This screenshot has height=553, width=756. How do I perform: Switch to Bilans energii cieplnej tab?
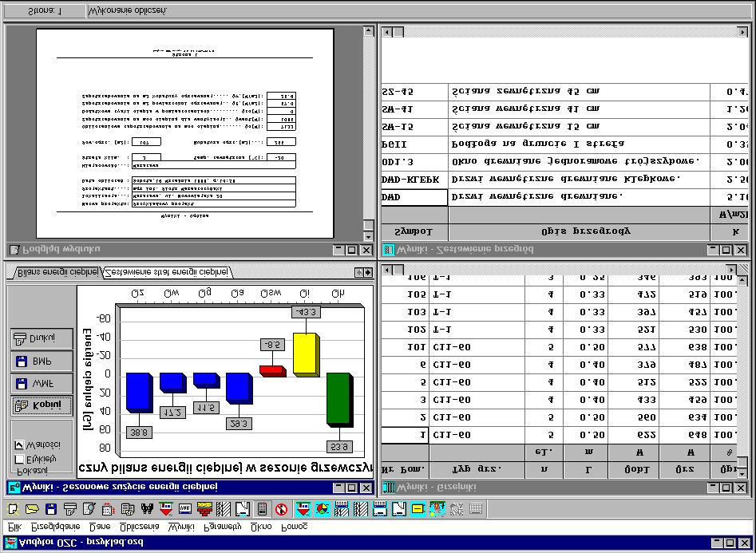point(57,272)
